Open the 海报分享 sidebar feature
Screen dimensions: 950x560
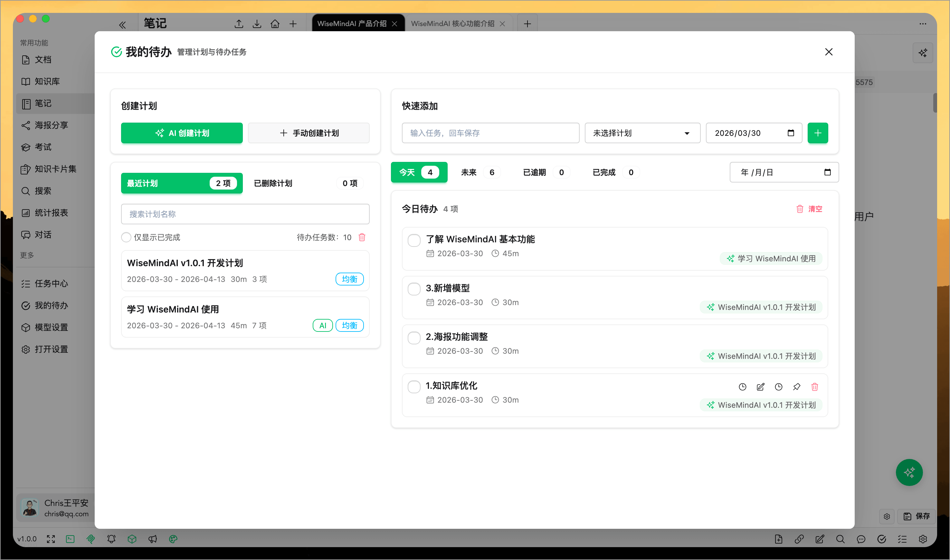coord(51,125)
